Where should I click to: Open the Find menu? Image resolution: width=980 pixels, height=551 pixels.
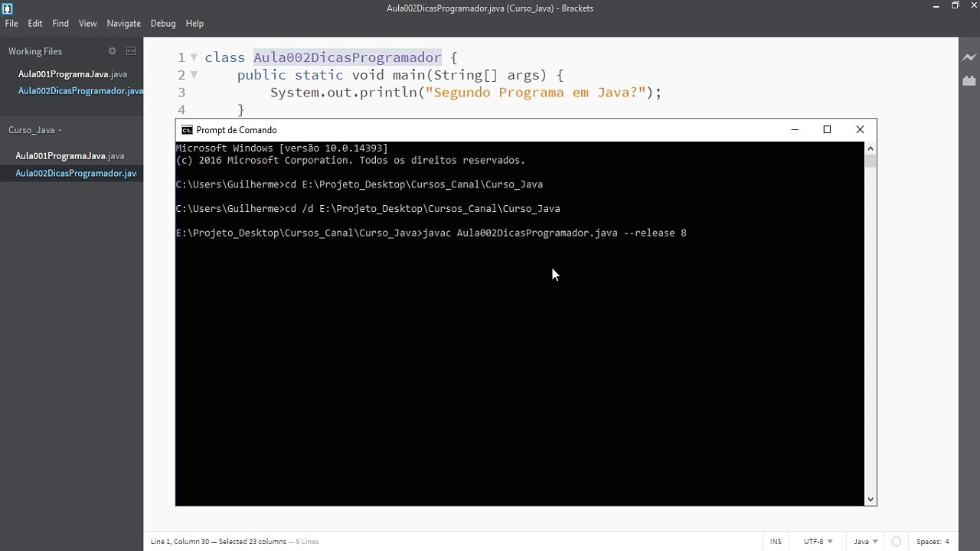(60, 24)
